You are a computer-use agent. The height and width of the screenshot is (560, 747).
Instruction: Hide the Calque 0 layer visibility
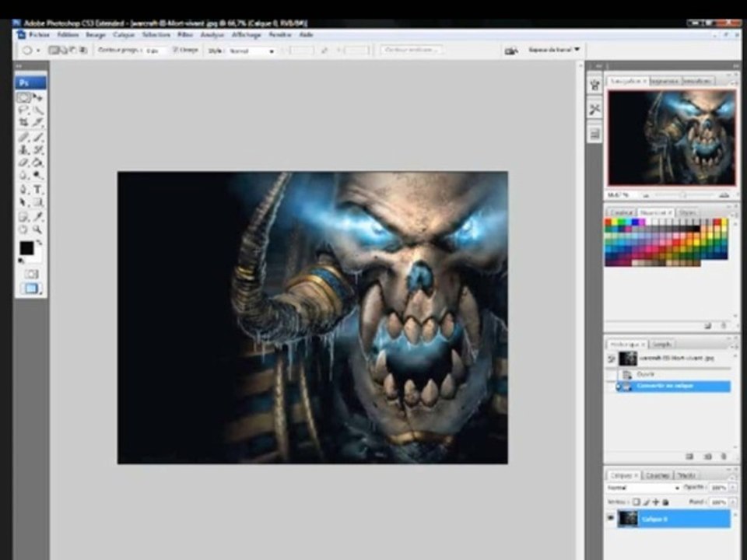[610, 518]
